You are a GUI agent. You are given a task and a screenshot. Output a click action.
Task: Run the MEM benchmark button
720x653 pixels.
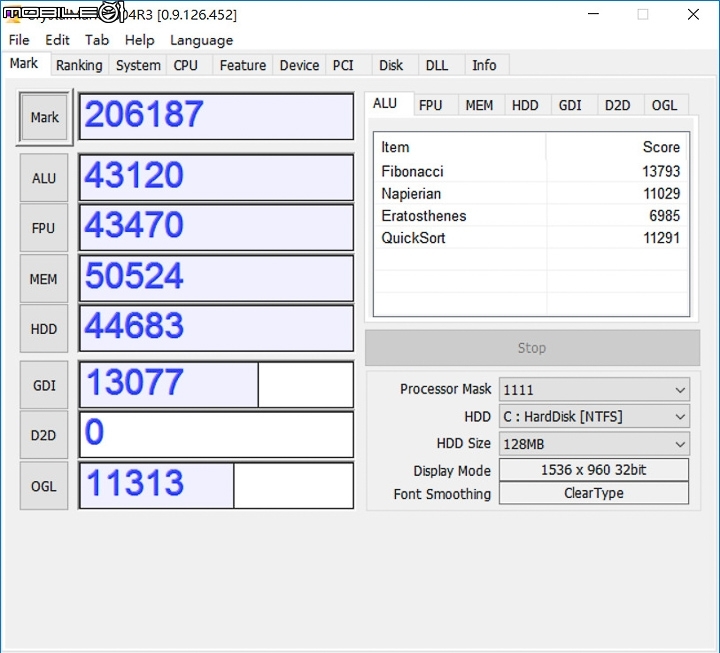44,279
